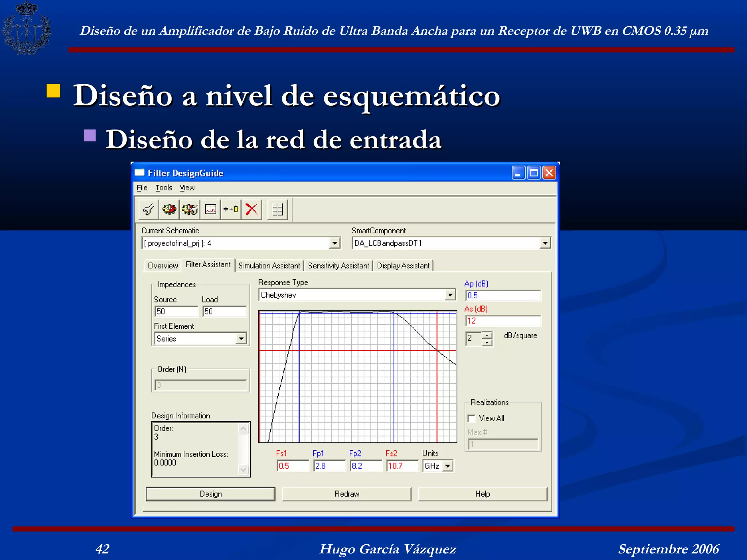The width and height of the screenshot is (747, 560).
Task: Click the red X delete icon
Action: coord(252,210)
